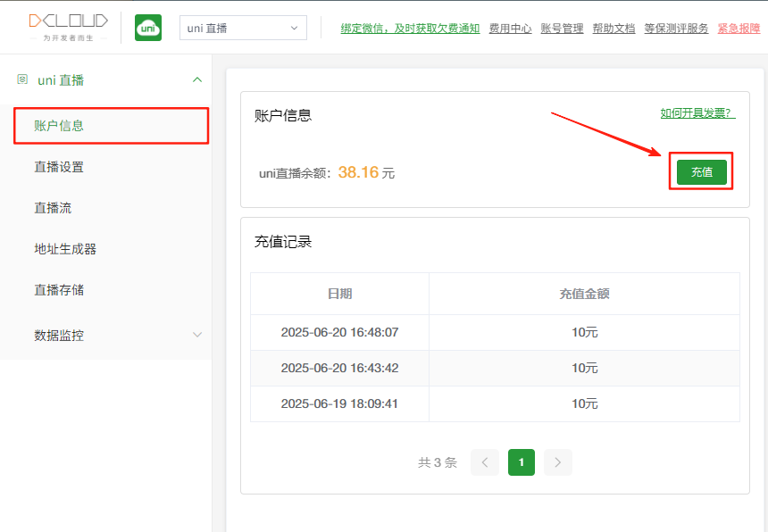Screen dimensions: 768x532
Task: Click the next page arrow
Action: 558,462
